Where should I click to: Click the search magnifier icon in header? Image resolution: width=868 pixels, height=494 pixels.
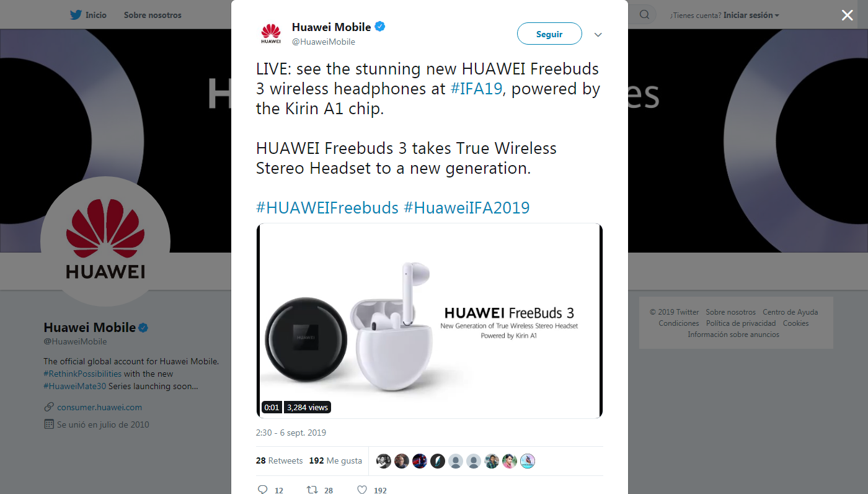coord(644,15)
